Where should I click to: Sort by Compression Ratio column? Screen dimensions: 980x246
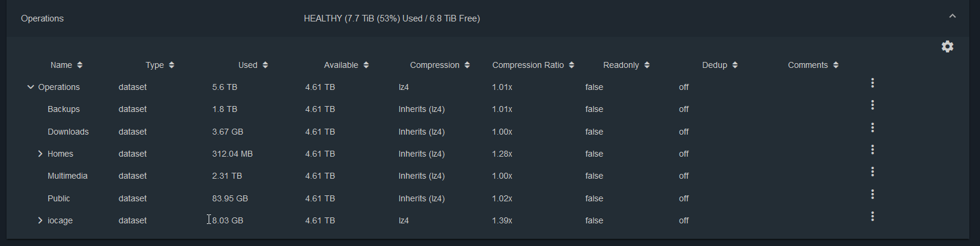click(533, 65)
